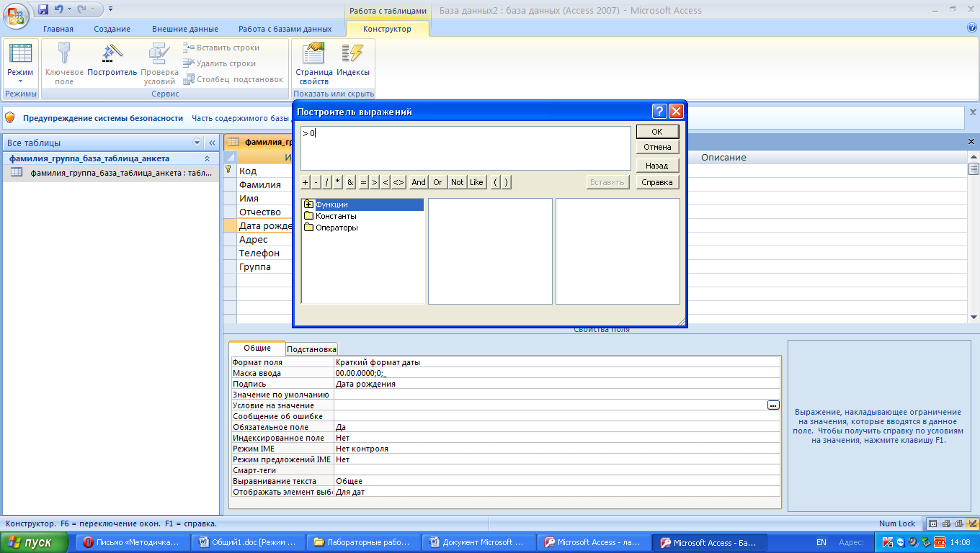Open Access help question icon in ribbon
Screen dimensions: 980x553
pos(971,28)
